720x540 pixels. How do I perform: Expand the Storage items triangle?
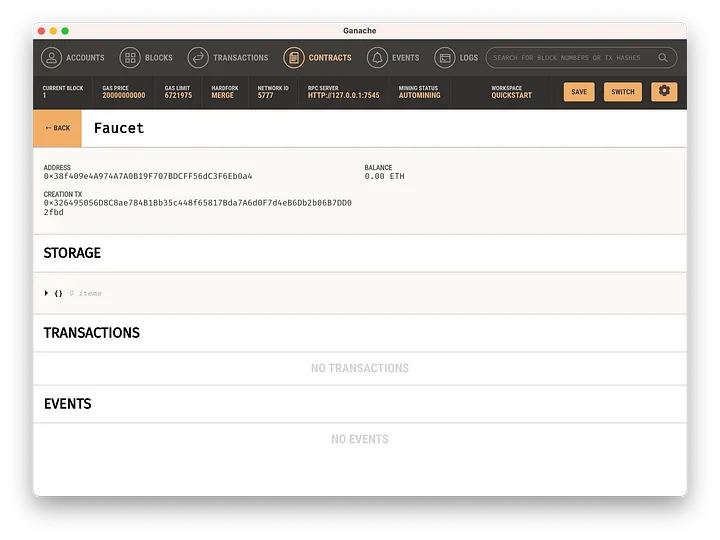click(46, 293)
